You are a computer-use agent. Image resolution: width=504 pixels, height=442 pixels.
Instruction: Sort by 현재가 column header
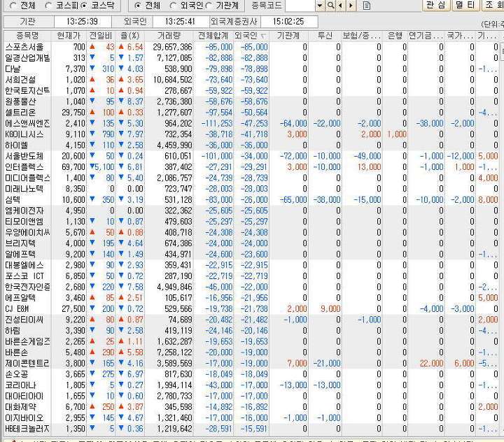click(69, 36)
